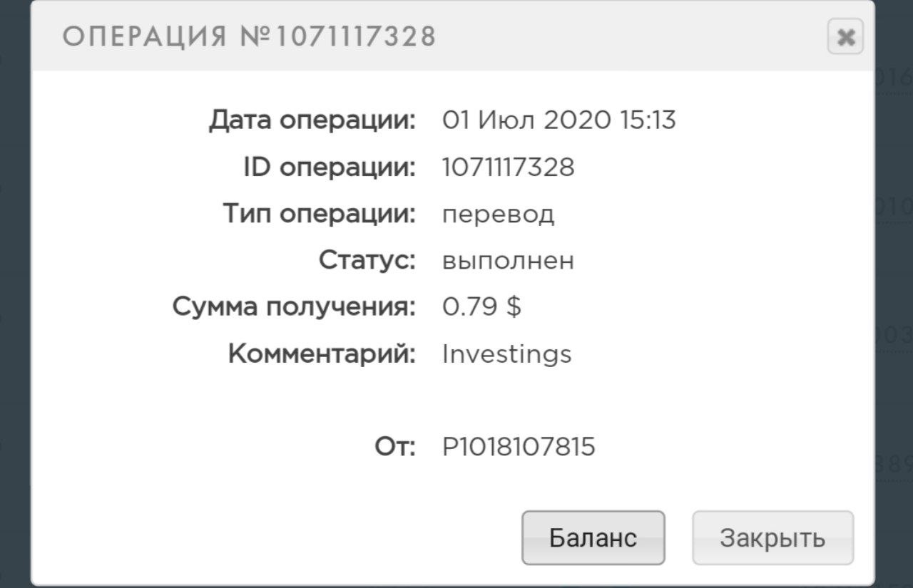Click the background entry ending in 889
The image size is (913, 588).
coord(894,465)
